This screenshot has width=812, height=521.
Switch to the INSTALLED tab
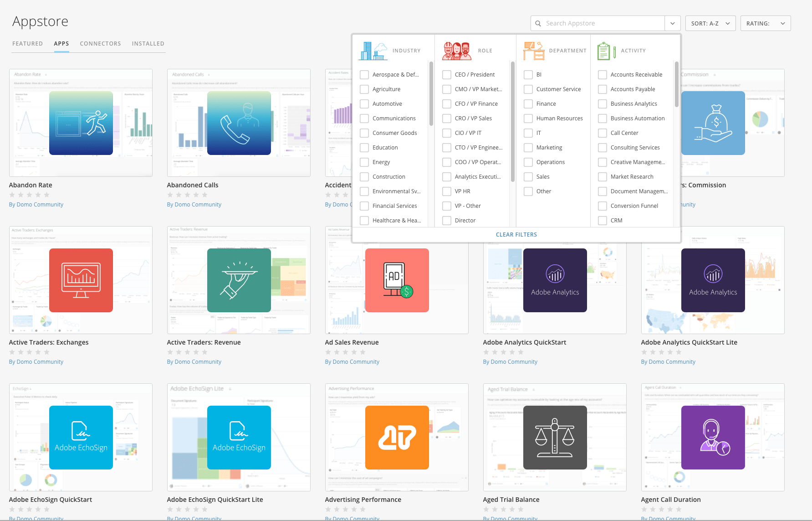(x=148, y=43)
